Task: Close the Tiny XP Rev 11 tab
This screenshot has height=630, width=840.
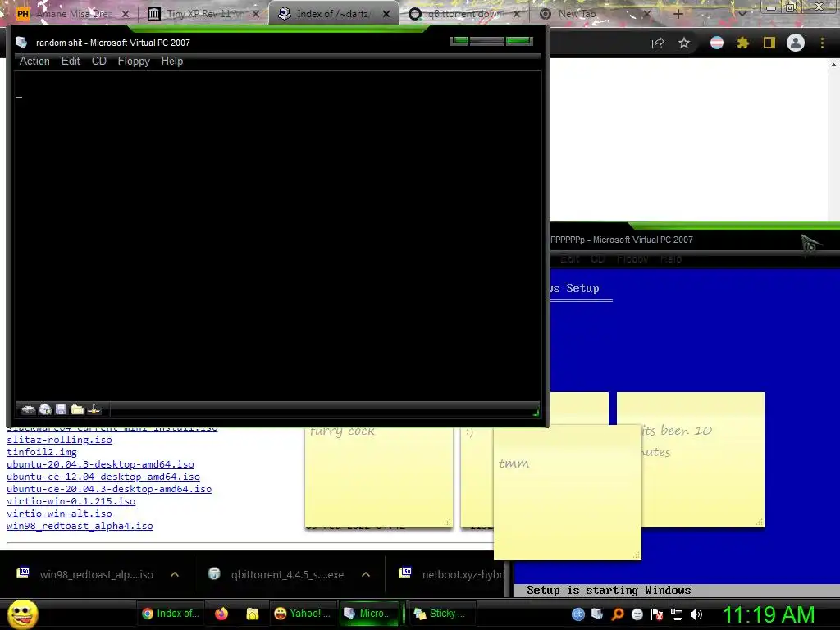Action: (x=256, y=14)
